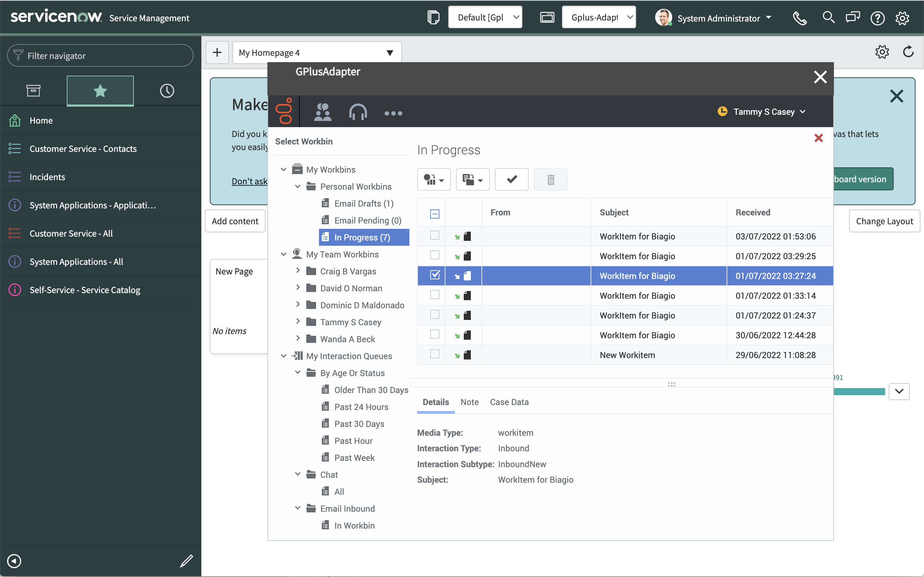The image size is (924, 577).
Task: Click the headset My Channels icon
Action: (358, 113)
